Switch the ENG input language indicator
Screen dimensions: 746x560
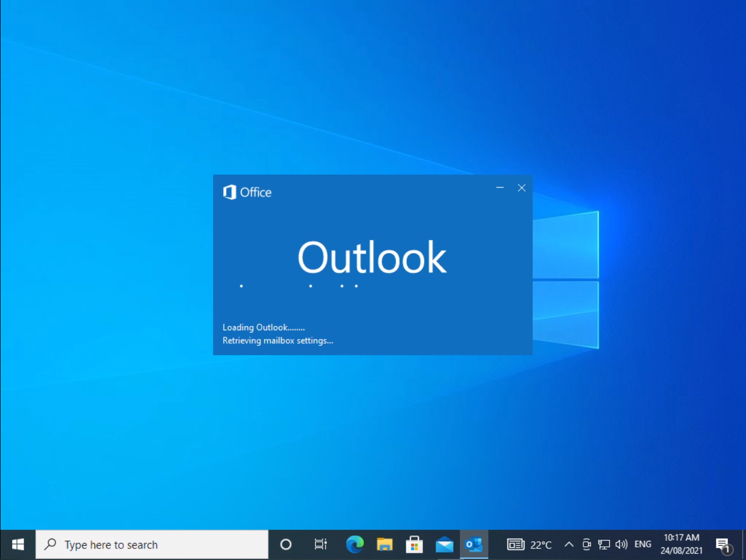643,545
